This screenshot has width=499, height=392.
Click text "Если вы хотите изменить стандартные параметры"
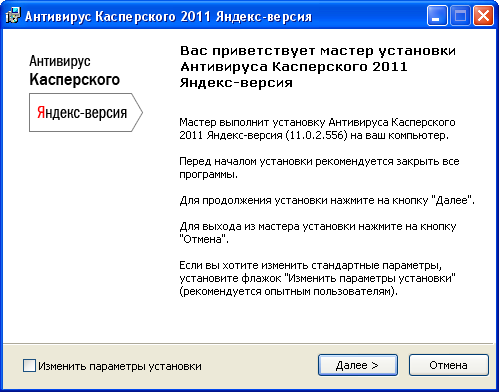[x=310, y=265]
